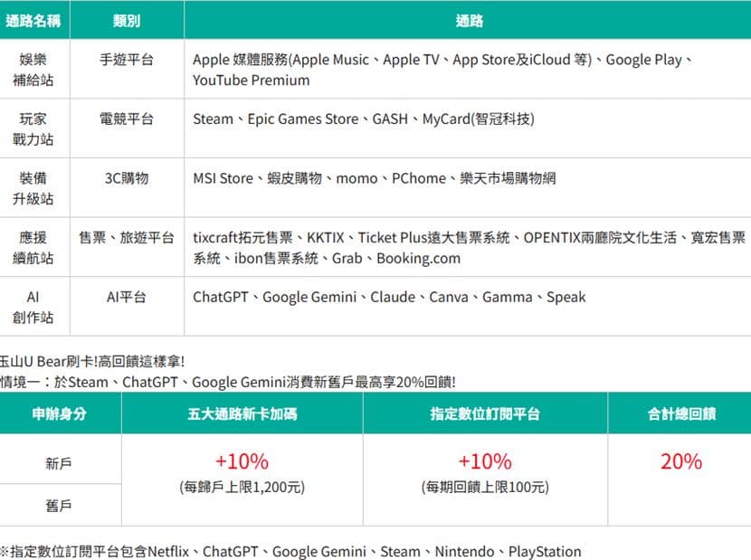Click the 3C購物 category cell
Image resolution: width=751 pixels, height=560 pixels.
coord(127,178)
